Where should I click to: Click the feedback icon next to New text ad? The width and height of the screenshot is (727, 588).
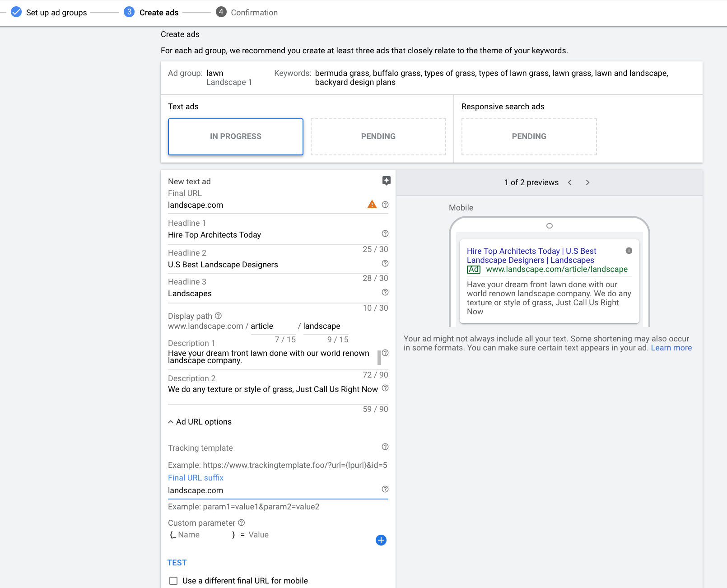386,181
